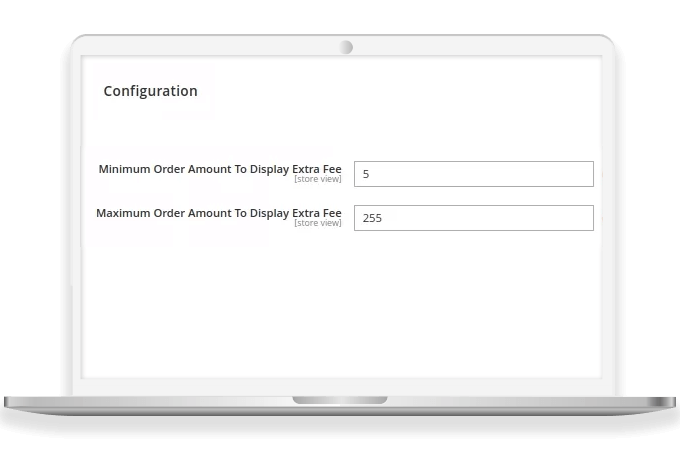
Task: Click 'Maximum Order Amount To Display Extra Fee' label
Action: pos(219,213)
